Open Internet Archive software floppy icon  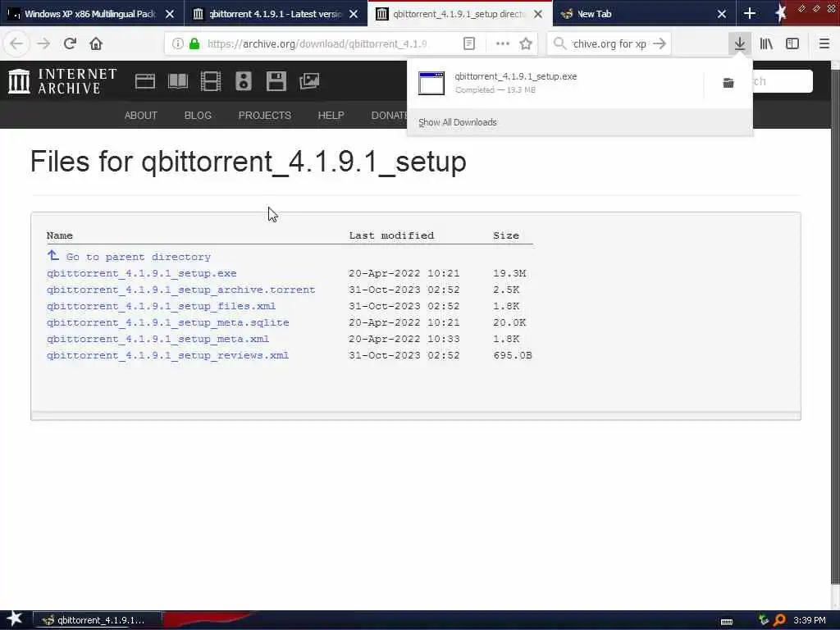(x=276, y=81)
